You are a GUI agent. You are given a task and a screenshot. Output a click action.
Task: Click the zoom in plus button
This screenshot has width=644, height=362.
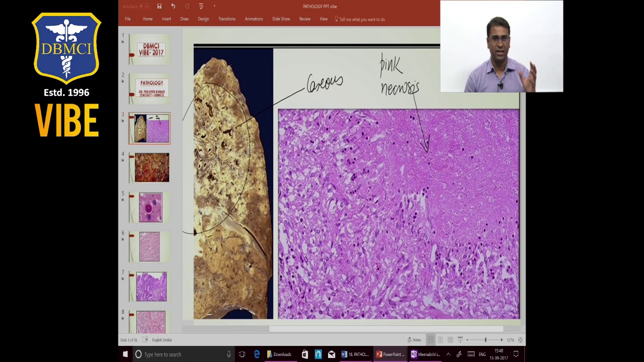(x=501, y=340)
